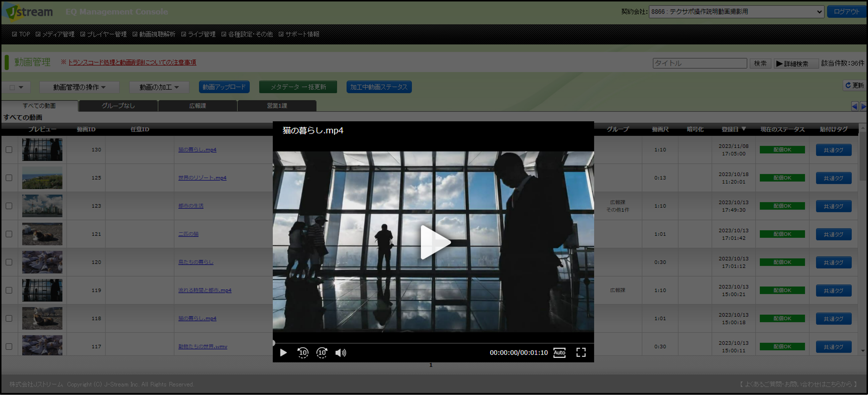The image size is (868, 395).
Task: Check the box for video ID 118
Action: (x=9, y=318)
